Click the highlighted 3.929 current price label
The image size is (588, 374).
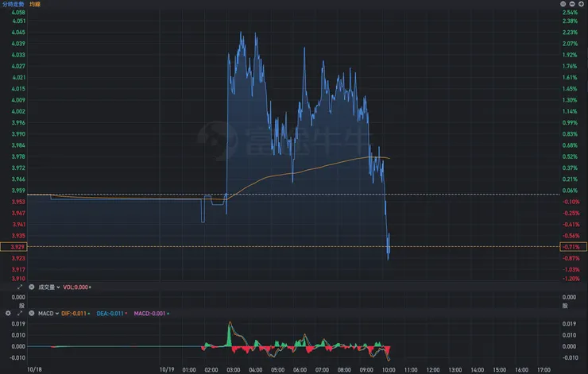(14, 247)
